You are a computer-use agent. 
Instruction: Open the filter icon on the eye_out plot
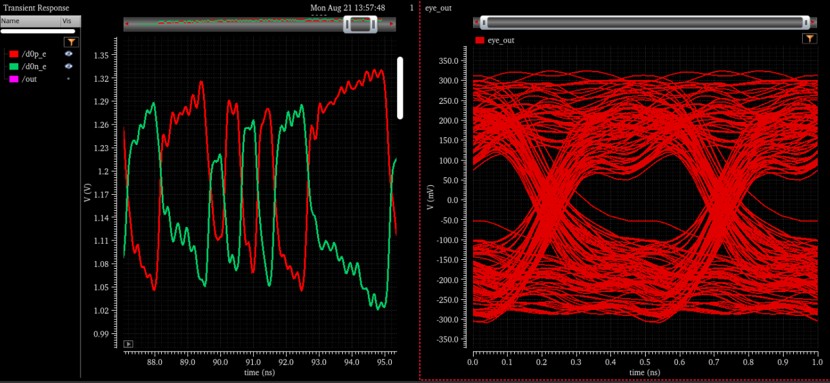click(x=809, y=39)
